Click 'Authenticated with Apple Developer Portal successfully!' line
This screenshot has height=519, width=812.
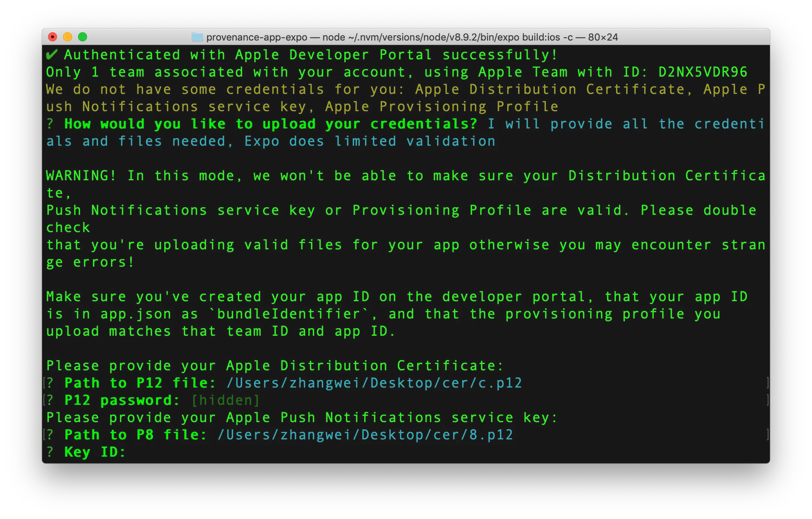coord(311,55)
